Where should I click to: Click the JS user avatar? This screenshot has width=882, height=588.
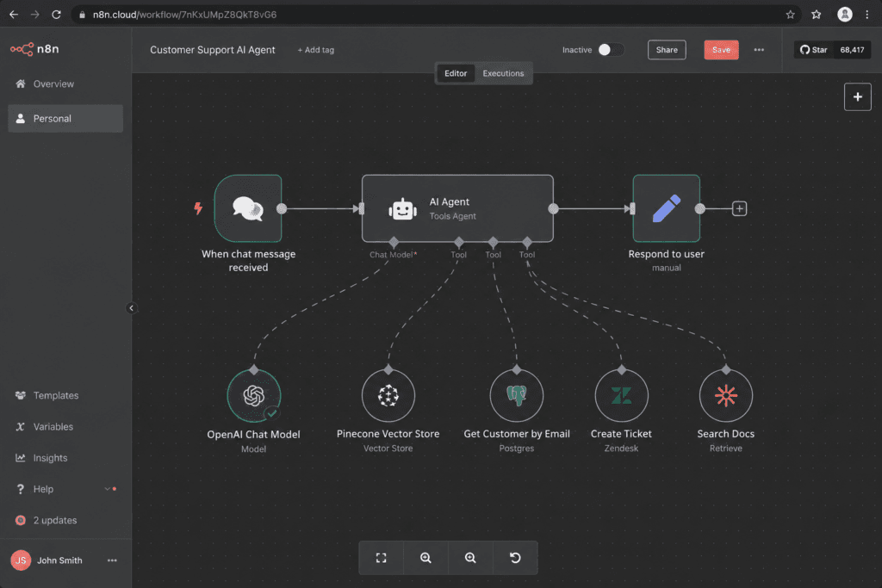[21, 560]
